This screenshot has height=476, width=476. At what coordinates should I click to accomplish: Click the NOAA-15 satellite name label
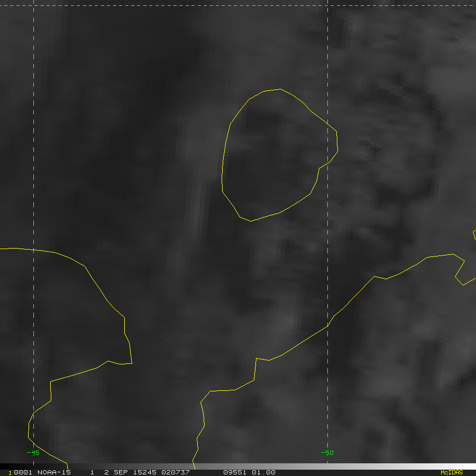(54, 472)
